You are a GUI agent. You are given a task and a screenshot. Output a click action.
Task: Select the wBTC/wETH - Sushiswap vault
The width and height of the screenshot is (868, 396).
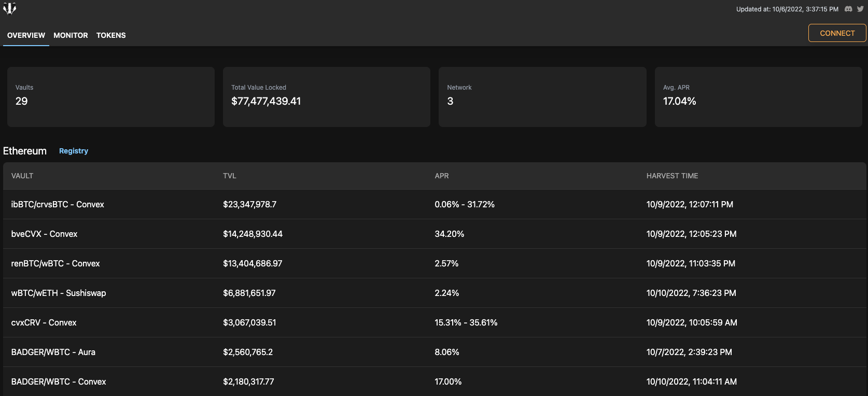59,293
